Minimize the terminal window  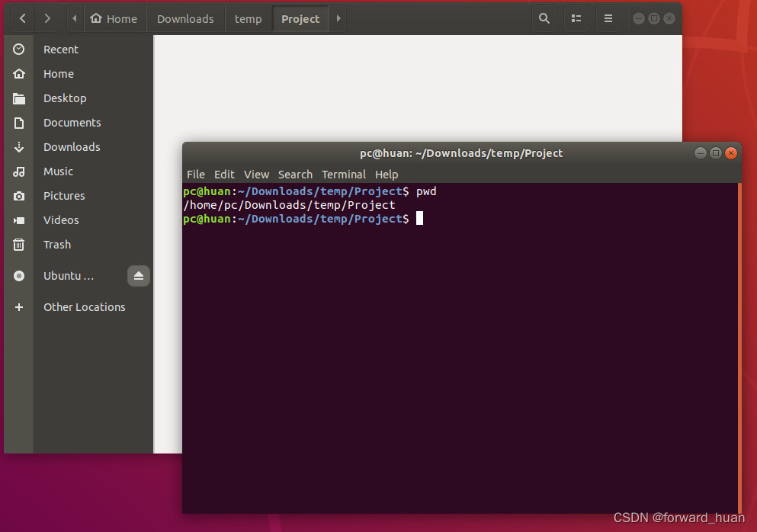700,153
